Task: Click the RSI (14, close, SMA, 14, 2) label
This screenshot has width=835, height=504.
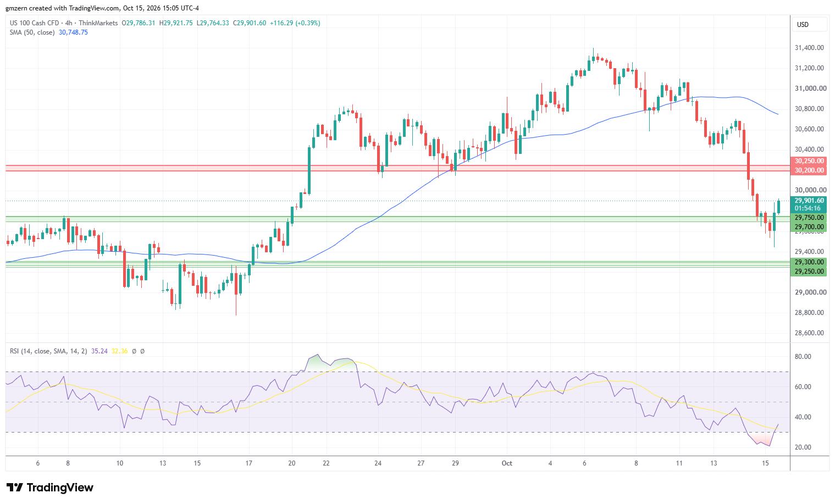Action: pyautogui.click(x=48, y=351)
